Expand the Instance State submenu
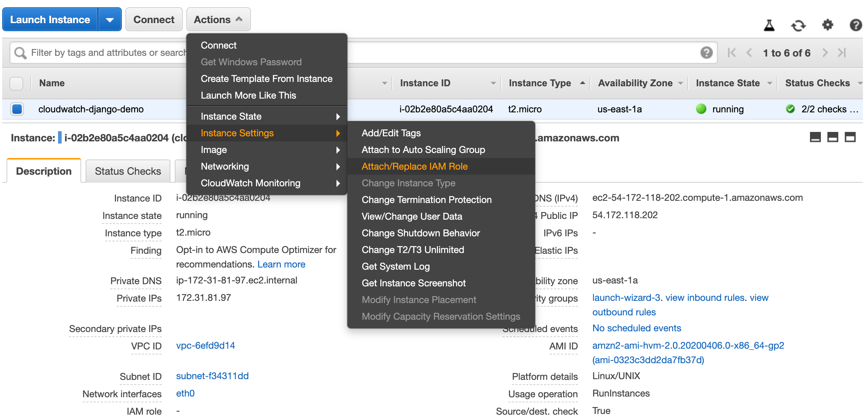Screen dimensions: 868x419 click(x=267, y=116)
